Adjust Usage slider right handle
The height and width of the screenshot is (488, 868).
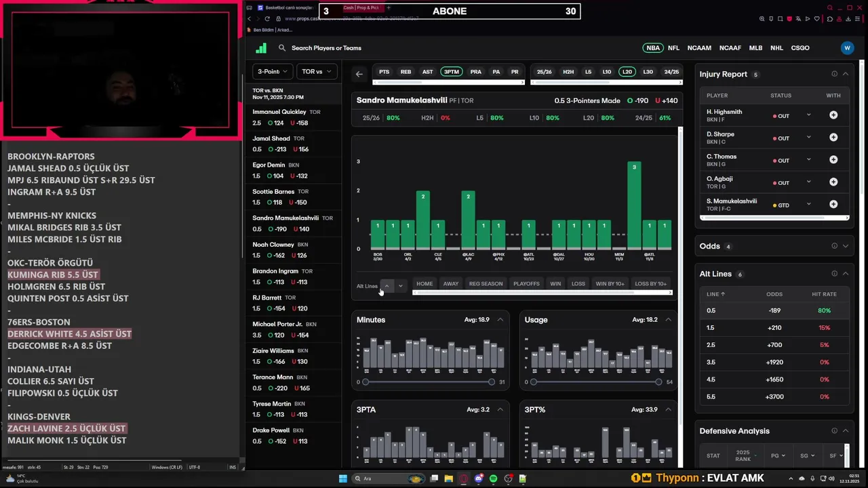click(658, 382)
